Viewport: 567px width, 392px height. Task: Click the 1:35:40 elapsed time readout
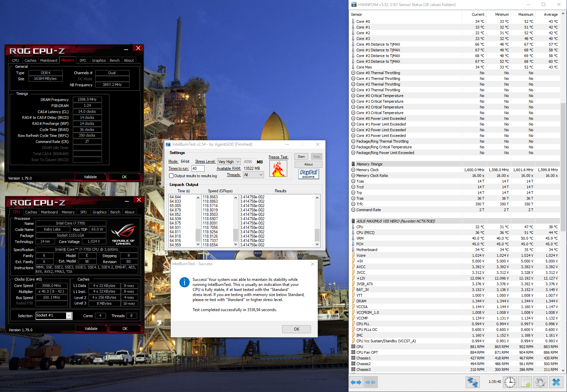tap(495, 382)
